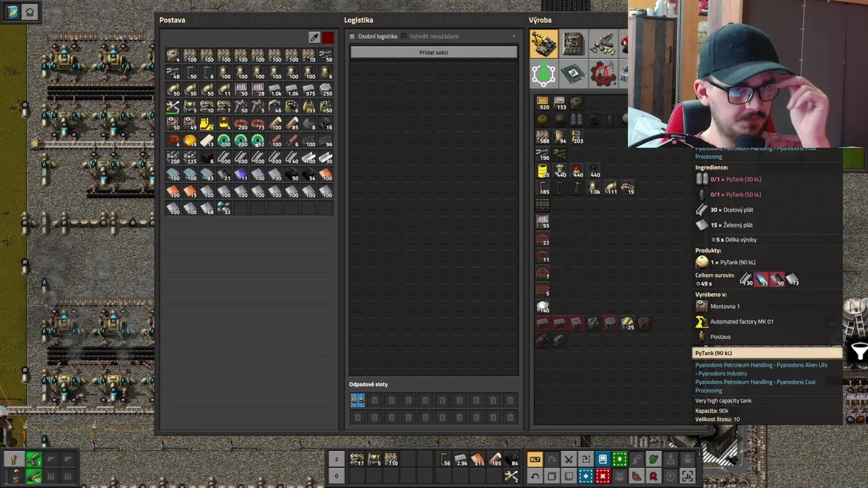Craft the recipe showing 588

pyautogui.click(x=542, y=137)
